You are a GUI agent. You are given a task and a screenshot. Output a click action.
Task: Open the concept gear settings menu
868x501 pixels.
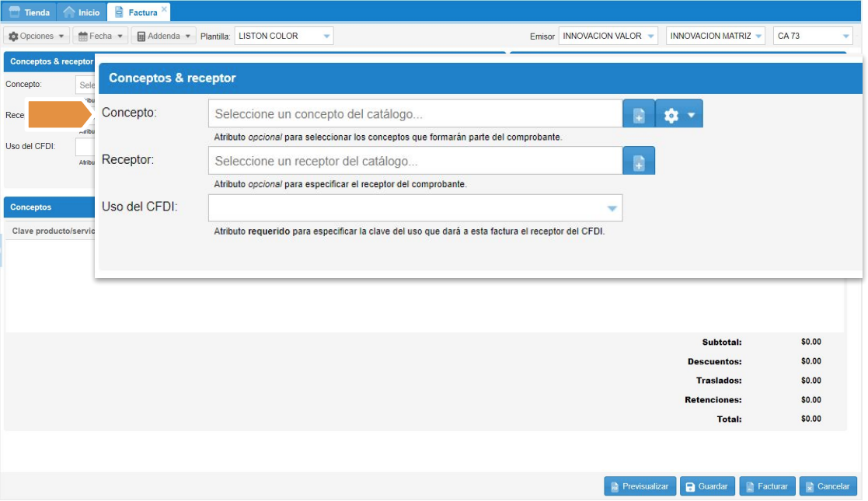pos(679,115)
